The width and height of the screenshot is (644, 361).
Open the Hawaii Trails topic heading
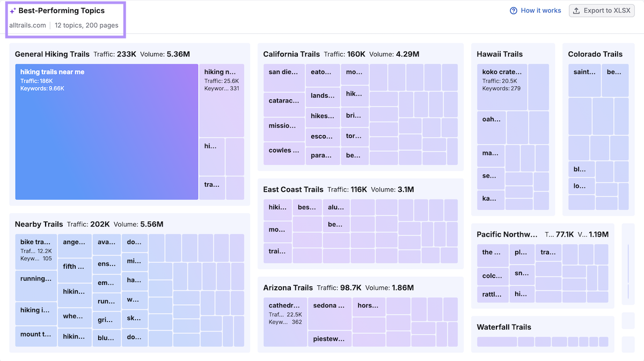(500, 54)
